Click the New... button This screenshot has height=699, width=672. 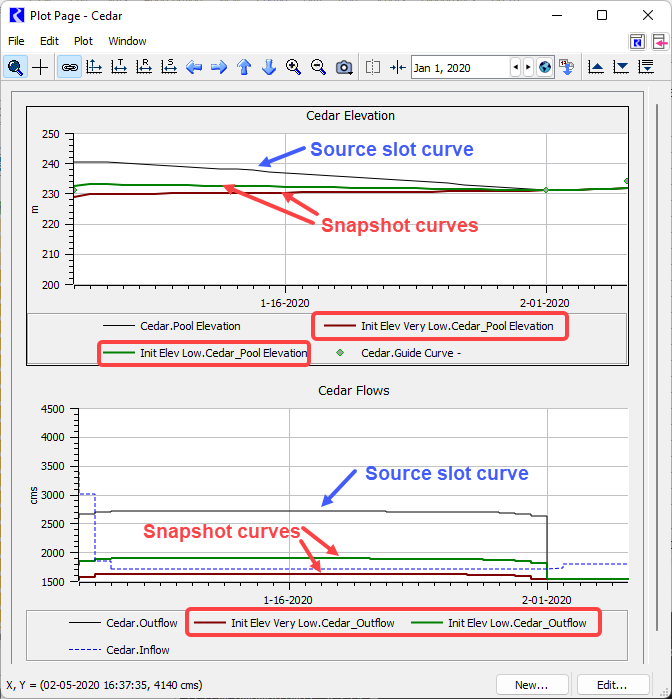[x=530, y=685]
